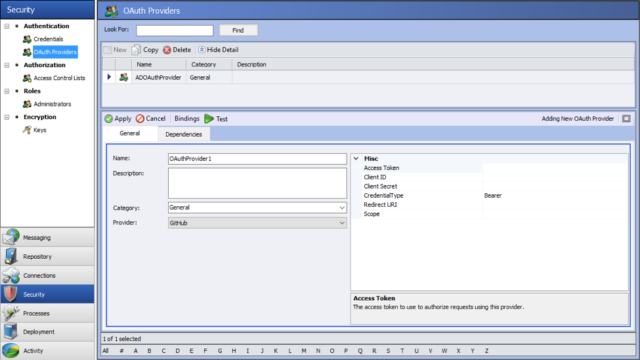This screenshot has height=360, width=640.
Task: Open the Repository navigation section
Action: pos(47,256)
